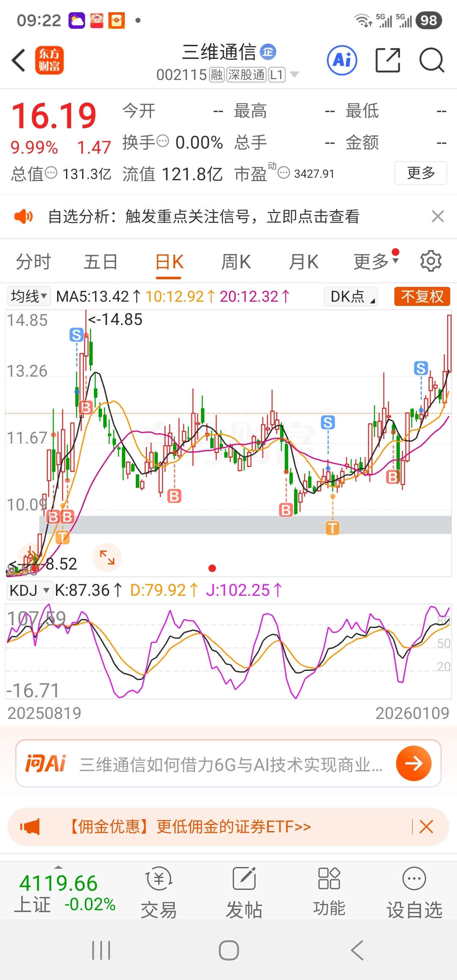This screenshot has height=980, width=457.
Task: Tap the MA5:13.42 reading
Action: point(98,297)
